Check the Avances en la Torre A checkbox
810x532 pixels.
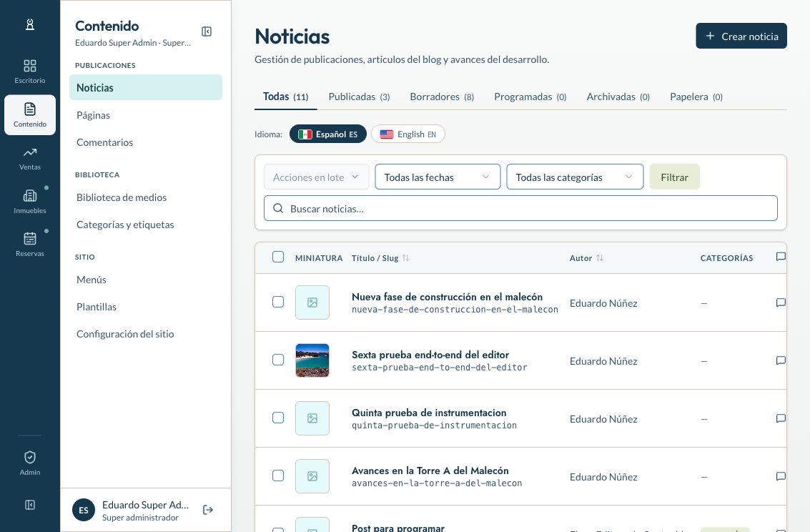click(278, 476)
